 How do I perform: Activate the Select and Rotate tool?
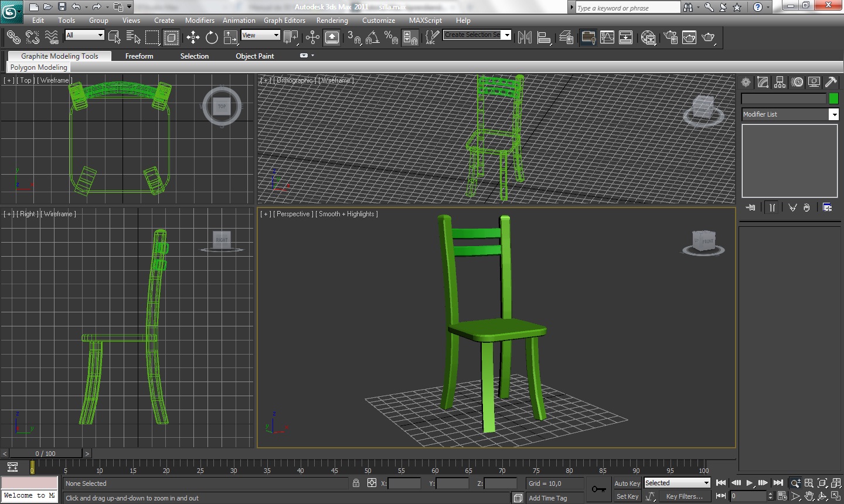[212, 38]
